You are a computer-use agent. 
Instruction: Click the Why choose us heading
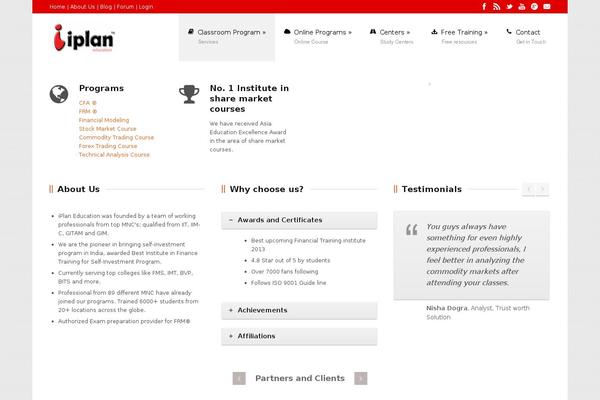267,189
